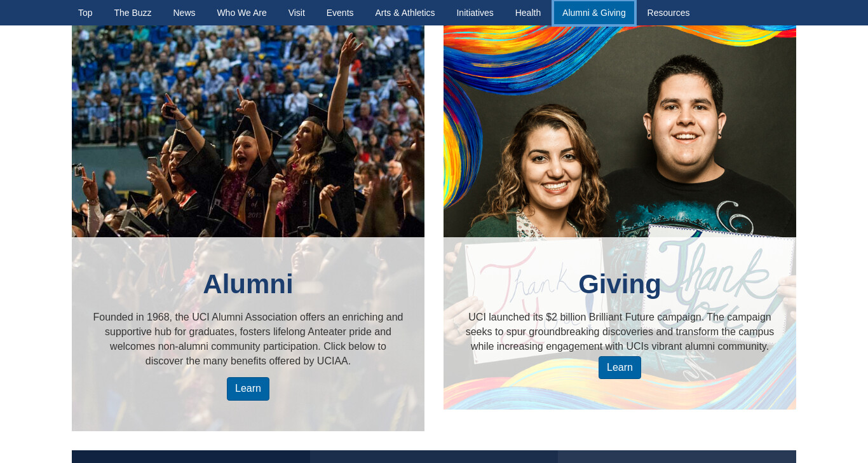This screenshot has height=463, width=868.
Task: Click the Alumni heading
Action: click(x=248, y=284)
